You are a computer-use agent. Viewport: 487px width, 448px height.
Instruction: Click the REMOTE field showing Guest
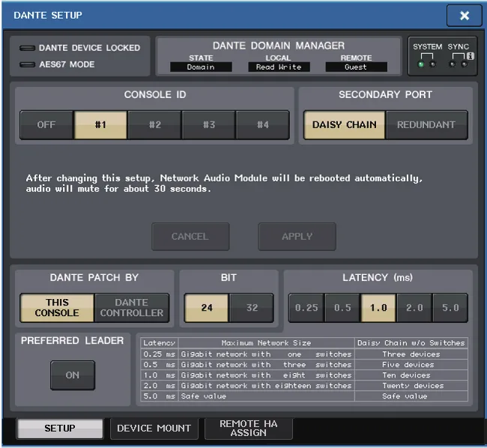coord(356,67)
